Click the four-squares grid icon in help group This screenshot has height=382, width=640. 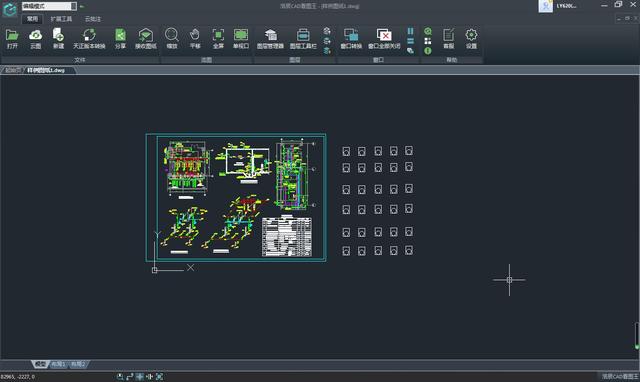[x=428, y=41]
